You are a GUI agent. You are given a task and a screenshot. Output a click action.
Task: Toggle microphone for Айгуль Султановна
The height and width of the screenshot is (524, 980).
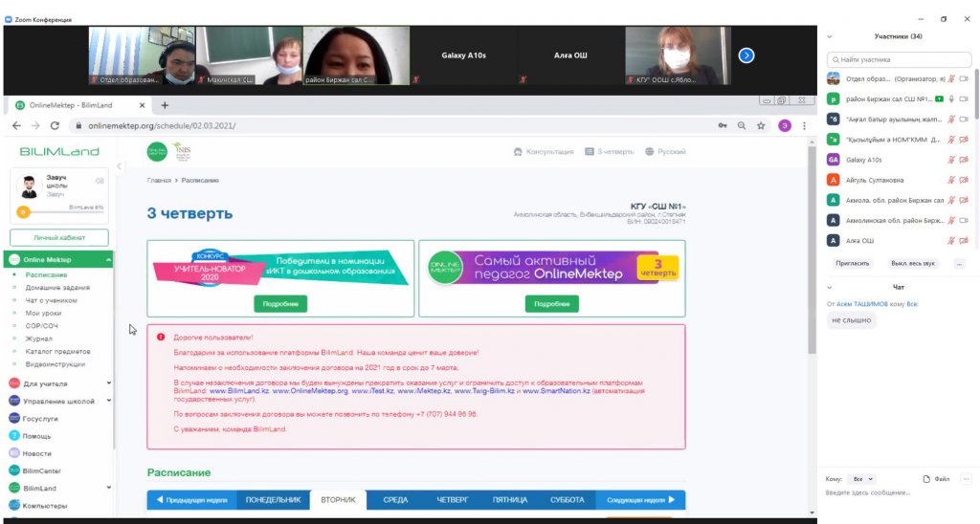click(951, 180)
